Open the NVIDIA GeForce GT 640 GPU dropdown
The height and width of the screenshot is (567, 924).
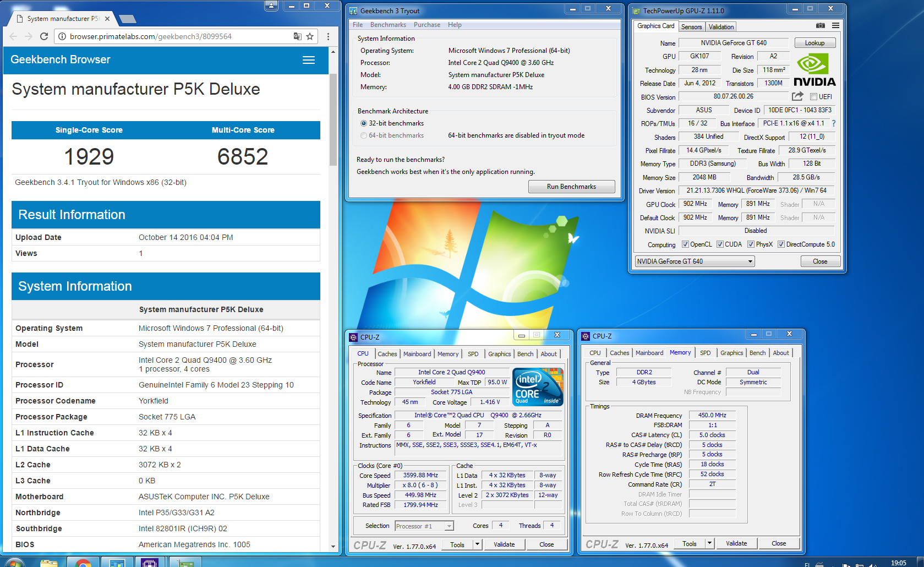tap(695, 261)
